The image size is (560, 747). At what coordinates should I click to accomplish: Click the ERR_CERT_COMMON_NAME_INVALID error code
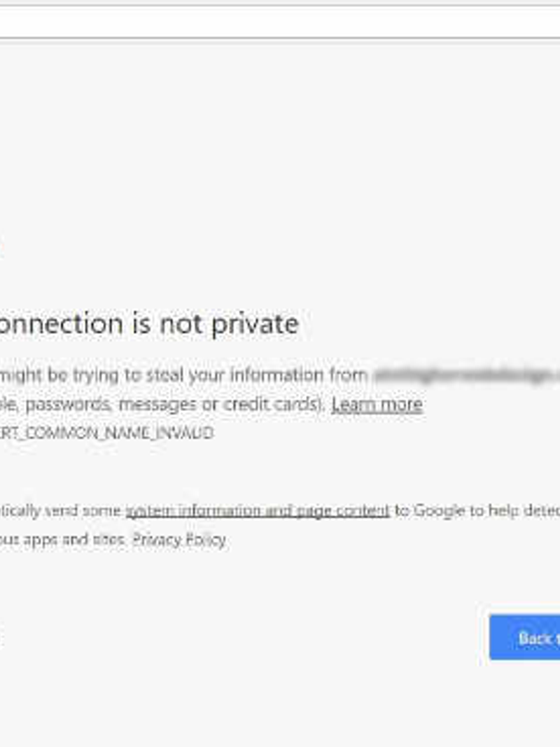[x=105, y=434]
